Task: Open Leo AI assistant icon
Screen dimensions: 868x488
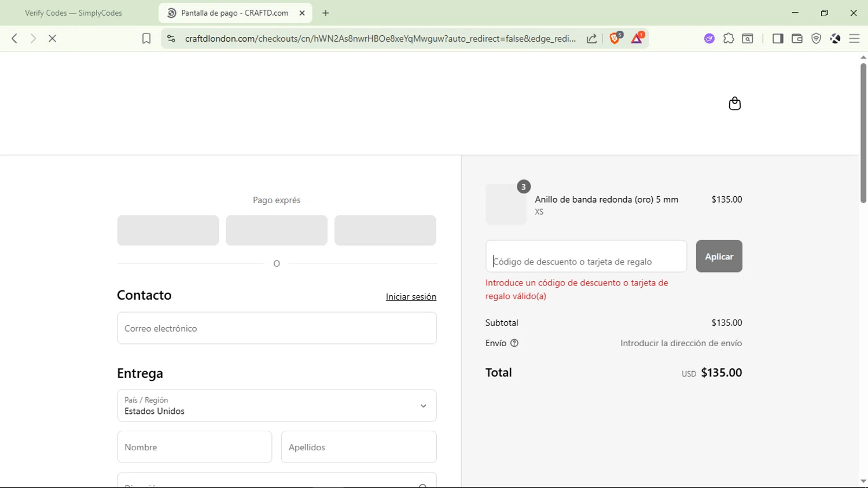Action: point(835,38)
